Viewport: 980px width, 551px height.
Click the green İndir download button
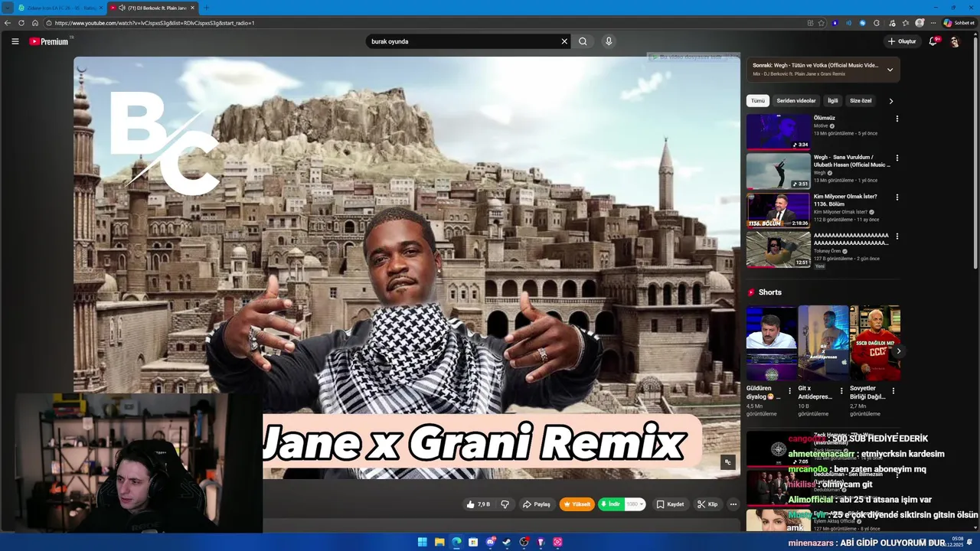coord(610,504)
